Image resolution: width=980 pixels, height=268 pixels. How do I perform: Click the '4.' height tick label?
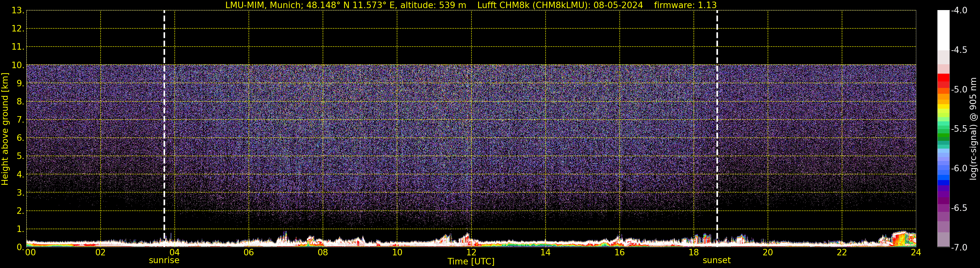coord(20,175)
